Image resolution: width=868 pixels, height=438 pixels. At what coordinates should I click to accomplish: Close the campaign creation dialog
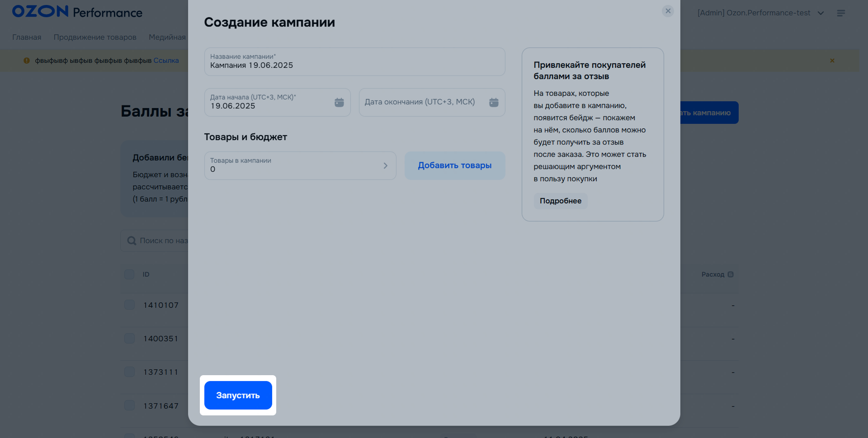(668, 11)
